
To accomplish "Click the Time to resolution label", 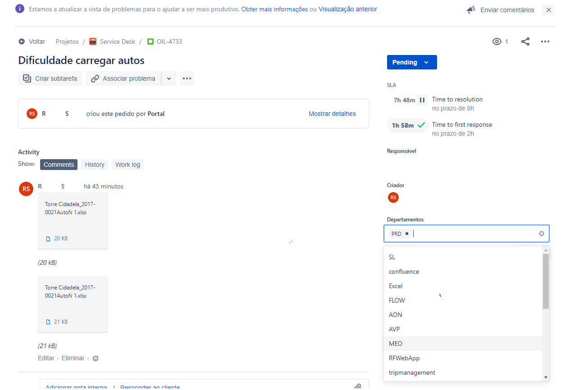I will coord(457,99).
